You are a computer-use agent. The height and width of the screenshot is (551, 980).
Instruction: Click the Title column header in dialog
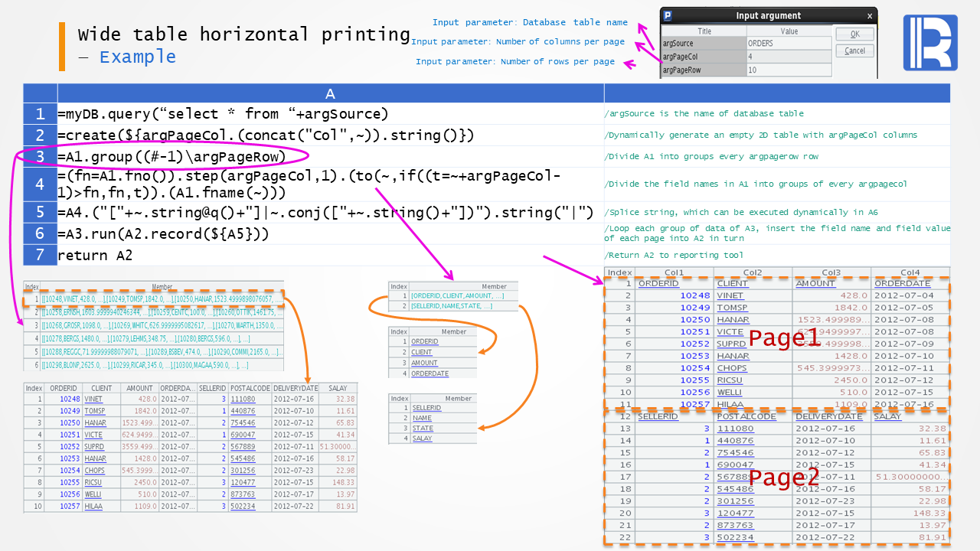coord(704,31)
